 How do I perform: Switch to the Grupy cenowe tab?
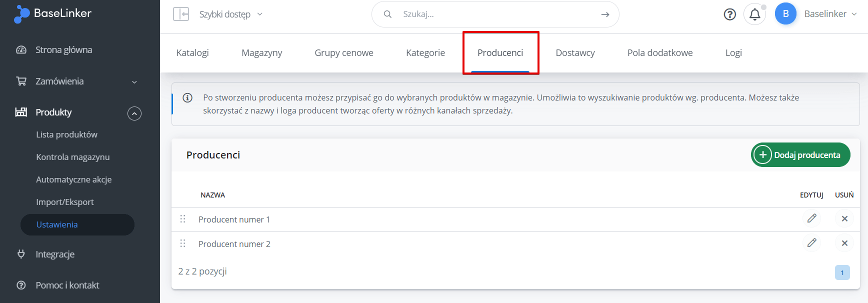tap(344, 52)
